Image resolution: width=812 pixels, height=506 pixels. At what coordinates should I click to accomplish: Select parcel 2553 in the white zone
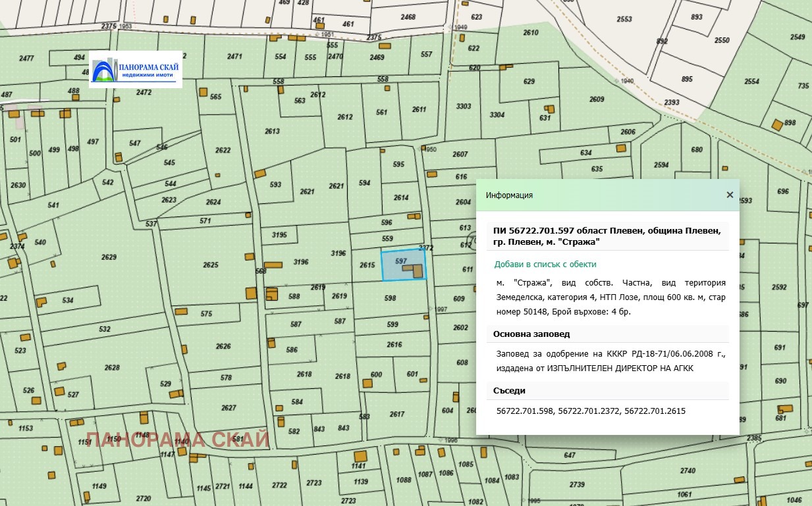(x=624, y=19)
